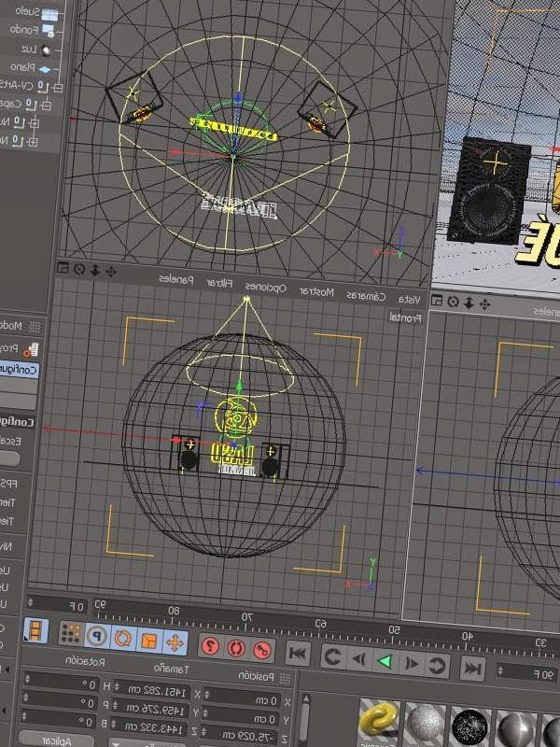Viewport: 560px width, 747px height.
Task: Click the zoom-view arrows icon in the right viewport header
Action: [x=469, y=303]
